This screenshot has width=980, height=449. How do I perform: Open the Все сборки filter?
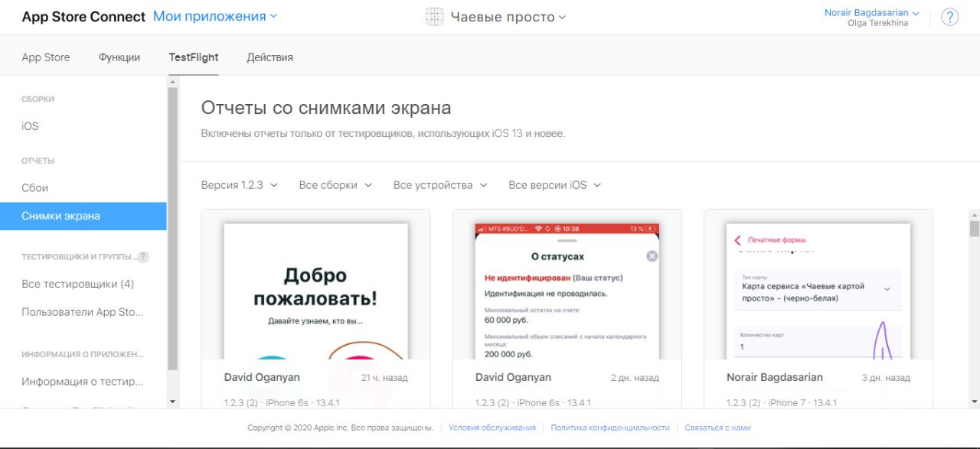click(x=335, y=185)
